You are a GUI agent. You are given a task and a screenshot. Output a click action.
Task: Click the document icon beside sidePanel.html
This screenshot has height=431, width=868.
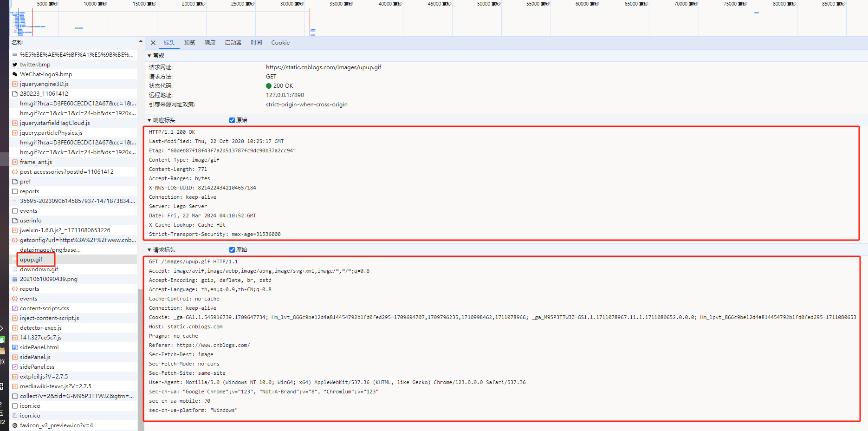[15, 347]
